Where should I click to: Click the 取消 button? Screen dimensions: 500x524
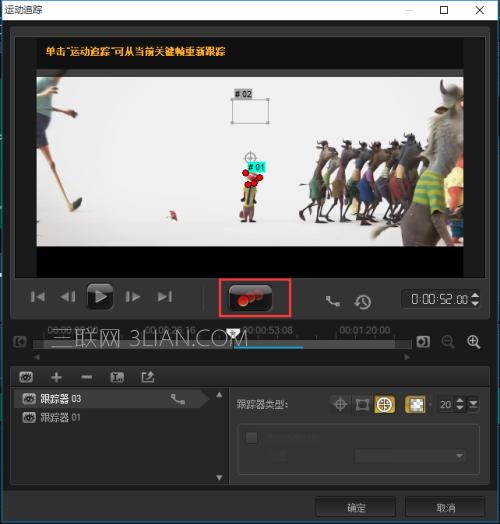pos(446,508)
